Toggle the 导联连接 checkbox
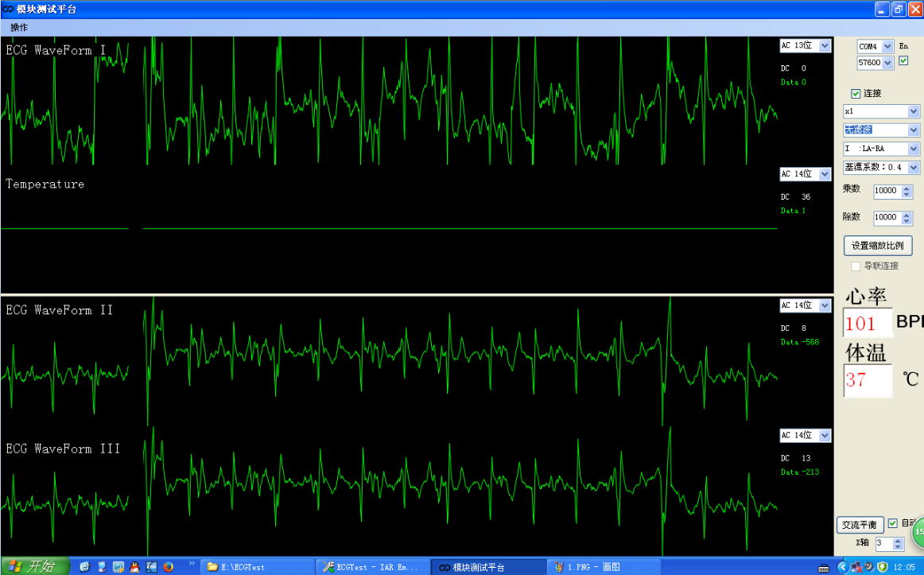This screenshot has height=575, width=924. click(x=856, y=266)
